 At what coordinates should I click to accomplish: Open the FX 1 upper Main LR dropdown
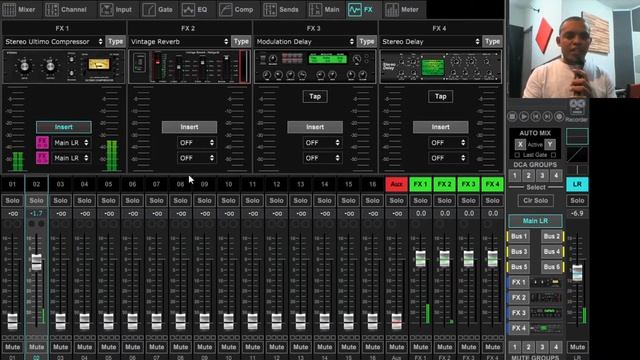point(71,143)
